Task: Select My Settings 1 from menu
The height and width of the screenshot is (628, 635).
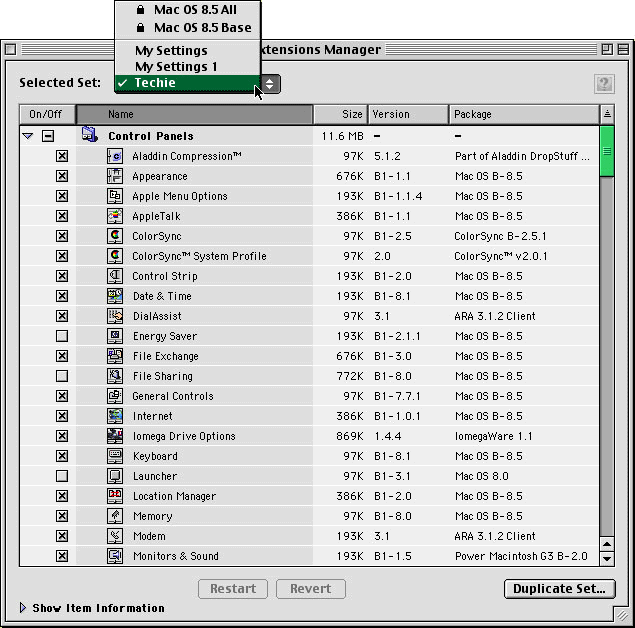Action: pyautogui.click(x=176, y=66)
